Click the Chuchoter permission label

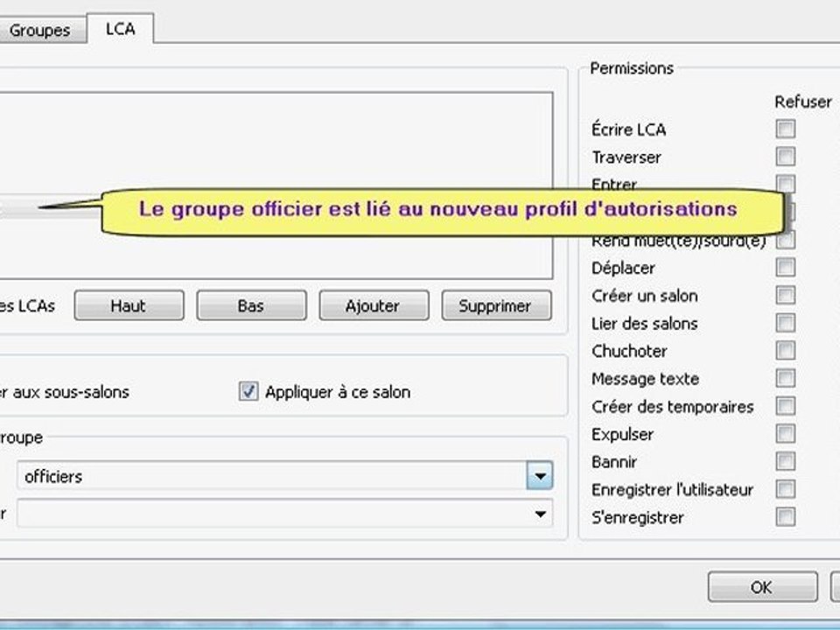[629, 352]
